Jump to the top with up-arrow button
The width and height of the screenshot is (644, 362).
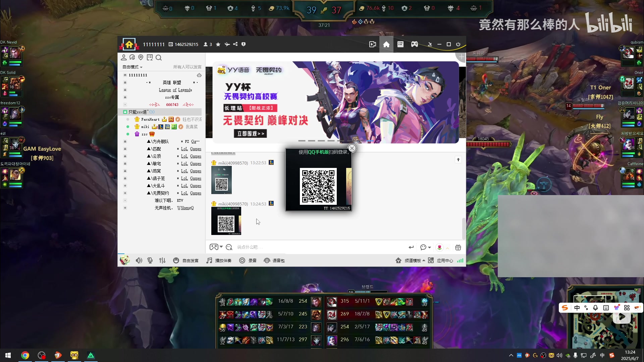458,160
